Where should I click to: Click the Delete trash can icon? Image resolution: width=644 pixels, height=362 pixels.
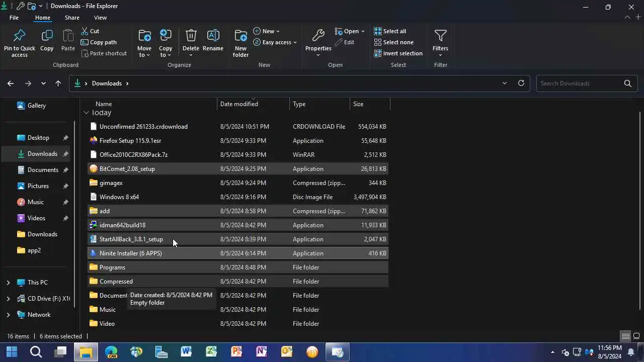click(x=191, y=35)
